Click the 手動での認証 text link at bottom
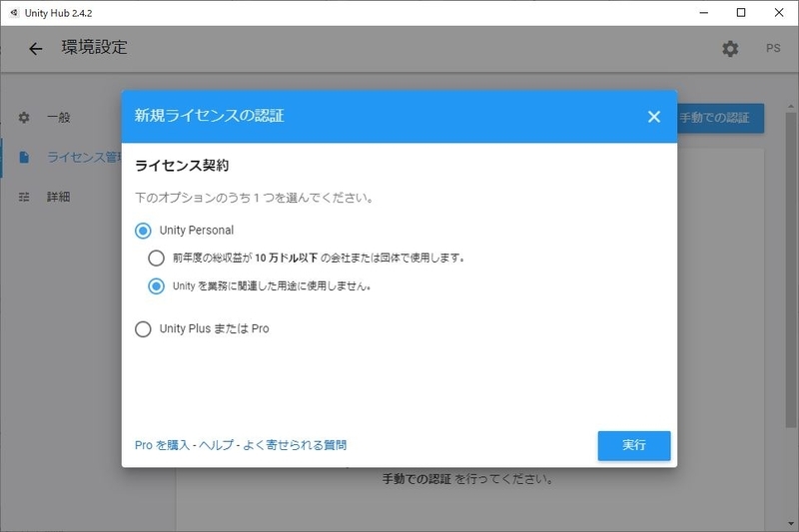Viewport: 799px width, 532px height. coord(416,479)
